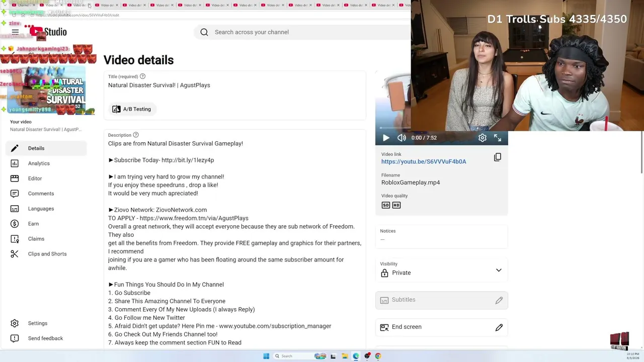Click the description help question-mark icon
The height and width of the screenshot is (362, 644).
click(136, 135)
